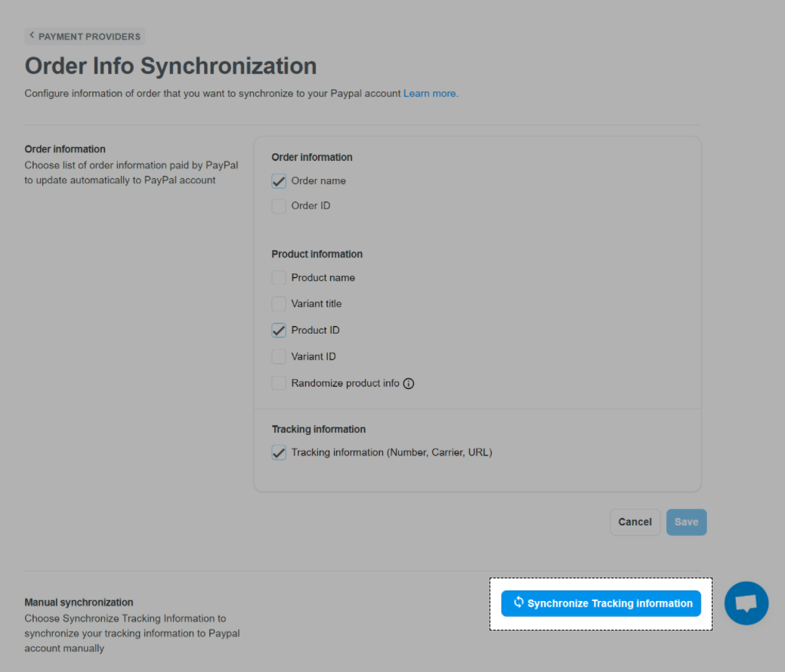Disable the Tracking information checkbox
This screenshot has height=672, width=785.
click(x=279, y=453)
